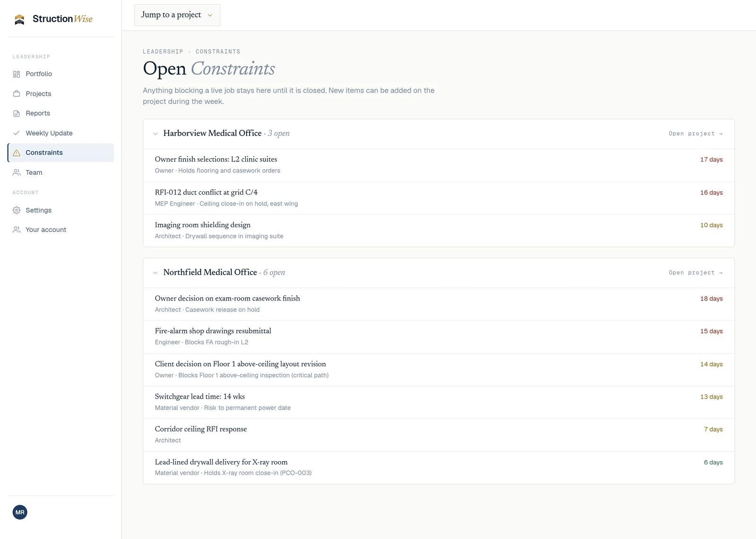
Task: Click the Portfolio grid icon
Action: coord(17,74)
